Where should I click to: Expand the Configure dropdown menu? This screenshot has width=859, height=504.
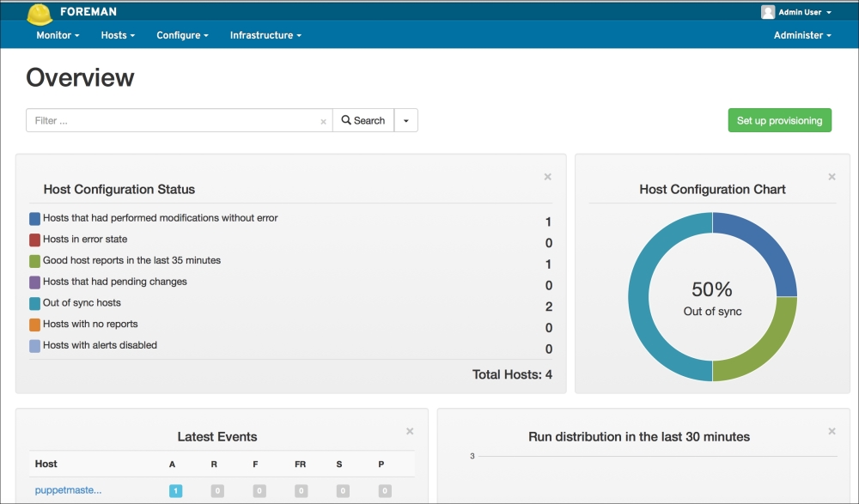(x=182, y=35)
